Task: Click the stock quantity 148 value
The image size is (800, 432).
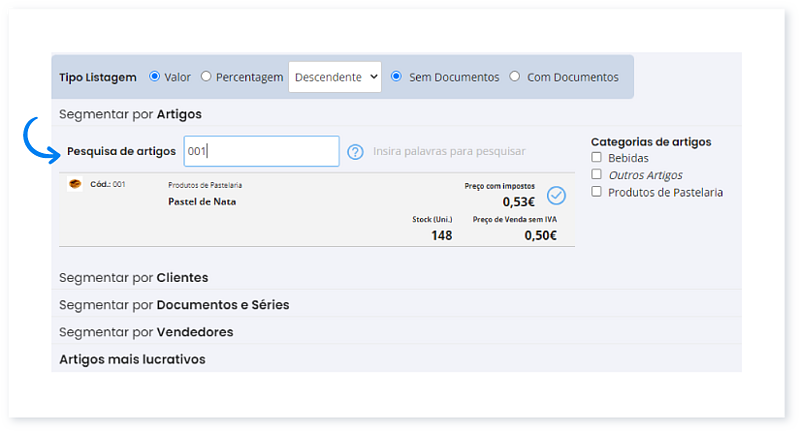Action: pos(441,236)
